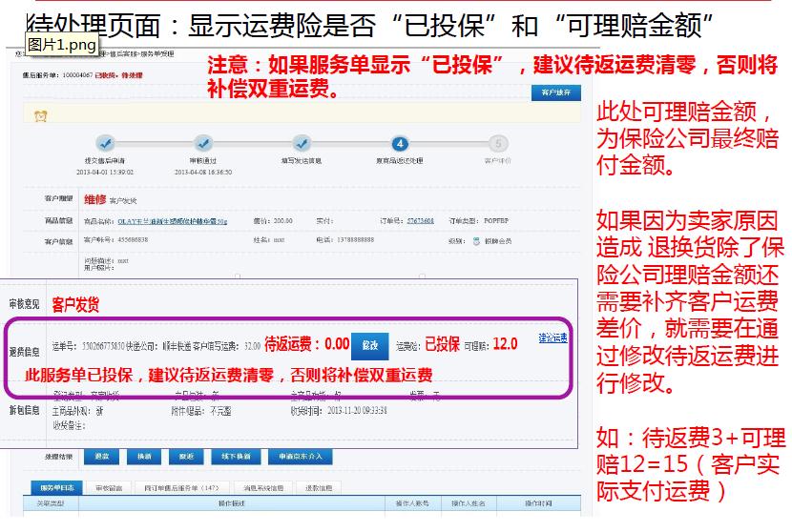Viewport: 792px width, 532px height.
Task: Click the member medal icon beside 级别
Action: pyautogui.click(x=476, y=241)
